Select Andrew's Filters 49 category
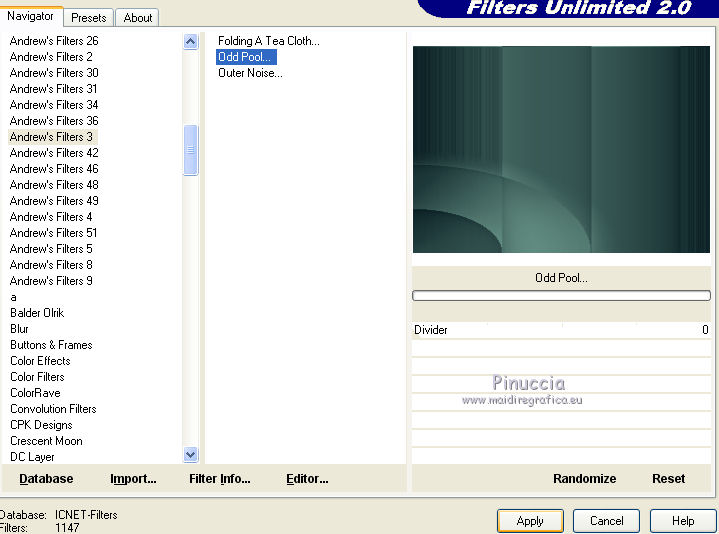 click(54, 201)
